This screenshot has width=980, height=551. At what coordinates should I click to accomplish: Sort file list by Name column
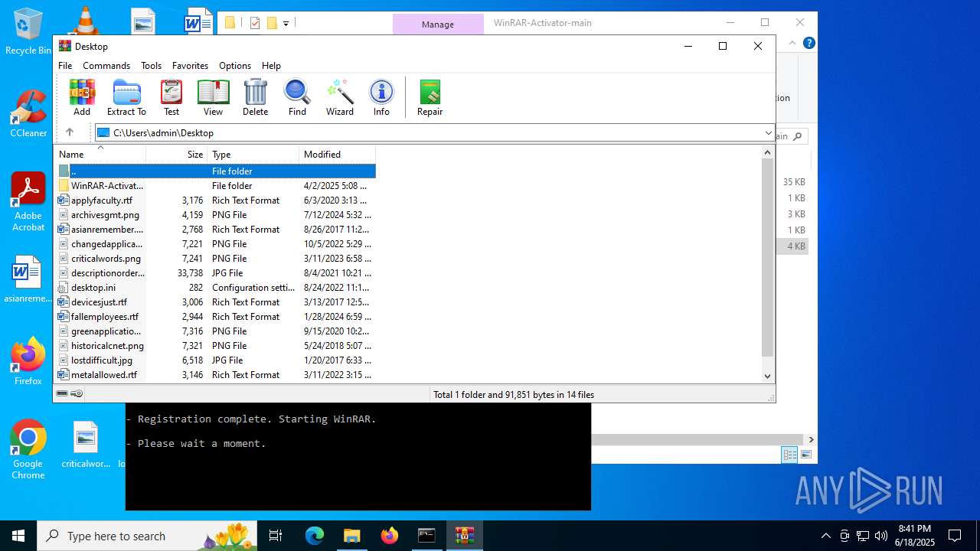click(x=100, y=155)
